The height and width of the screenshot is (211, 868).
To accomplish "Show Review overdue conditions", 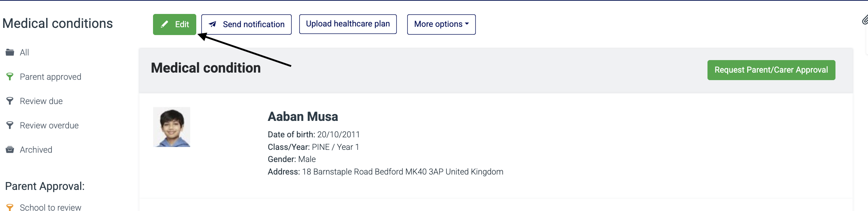I will tap(49, 126).
